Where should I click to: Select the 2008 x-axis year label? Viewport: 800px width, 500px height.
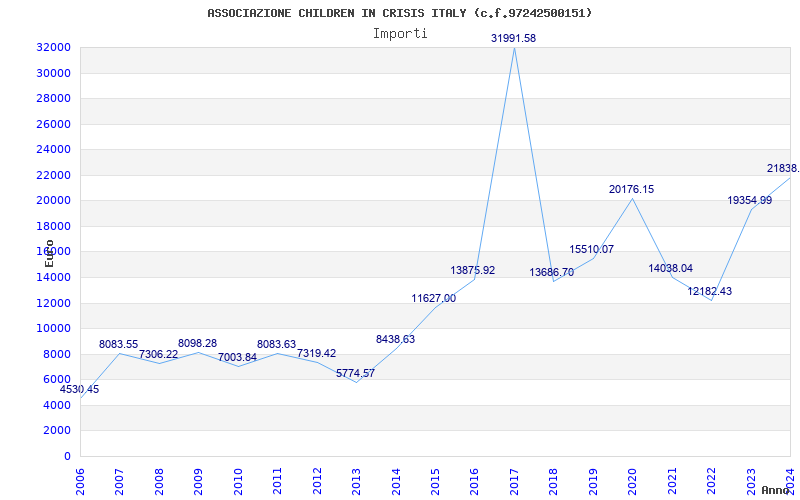[159, 482]
